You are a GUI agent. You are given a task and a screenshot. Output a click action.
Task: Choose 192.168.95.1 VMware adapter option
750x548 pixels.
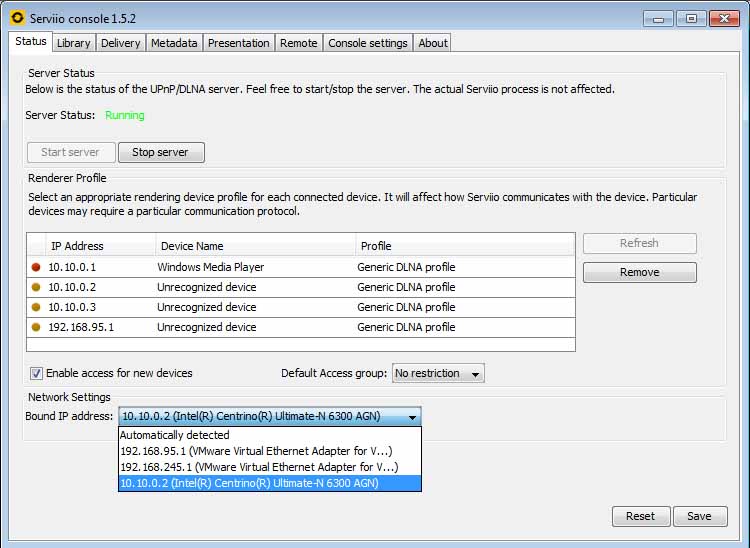coord(255,451)
